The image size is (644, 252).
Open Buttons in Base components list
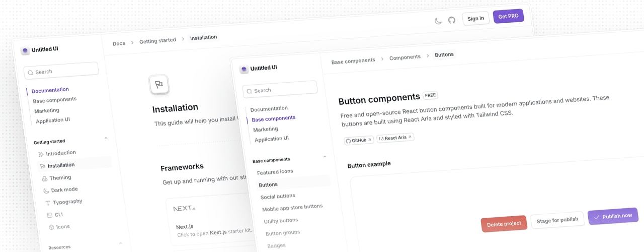click(293, 183)
